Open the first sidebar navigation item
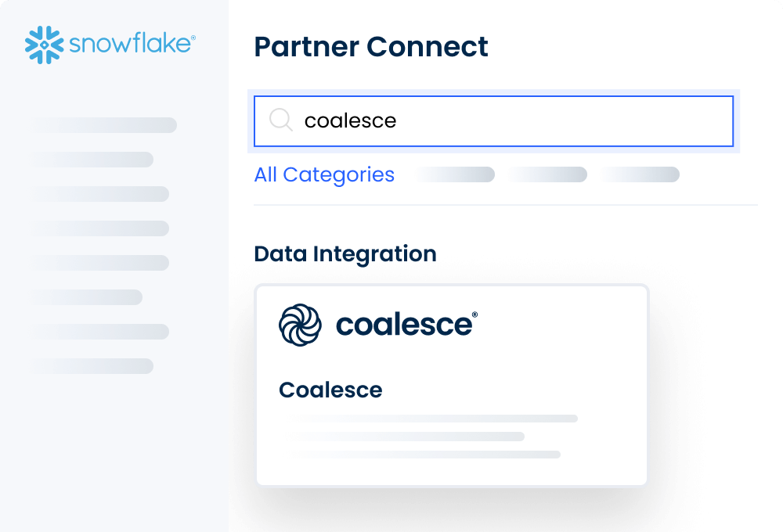This screenshot has width=783, height=532. pyautogui.click(x=104, y=124)
